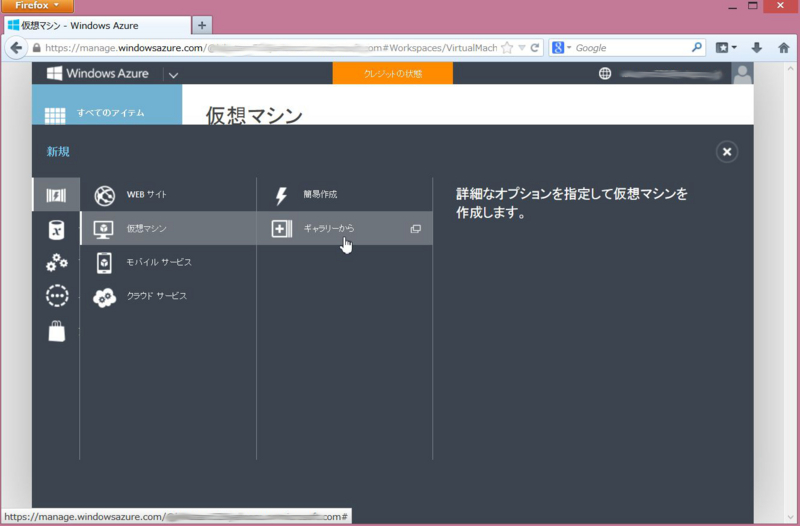Click the クレジットの状態 orange button
This screenshot has height=526, width=800.
392,73
